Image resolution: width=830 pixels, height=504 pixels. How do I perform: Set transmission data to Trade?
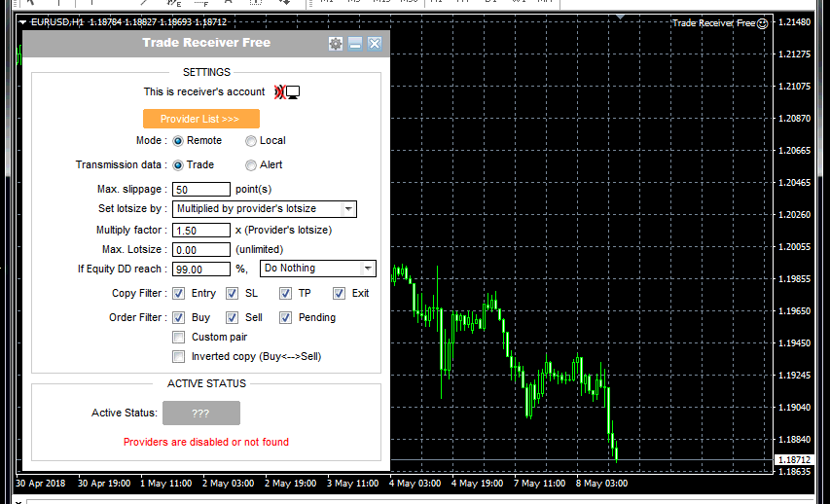pos(178,165)
